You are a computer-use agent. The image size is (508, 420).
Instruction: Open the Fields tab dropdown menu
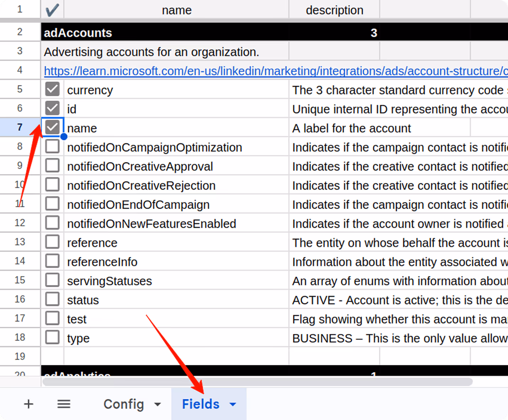coord(233,404)
